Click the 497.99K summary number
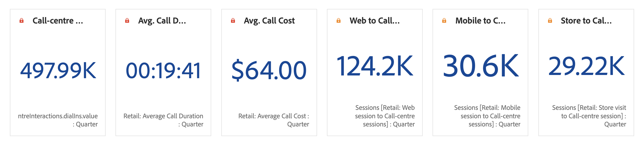Viewport: 644px width, 145px height. 58,70
